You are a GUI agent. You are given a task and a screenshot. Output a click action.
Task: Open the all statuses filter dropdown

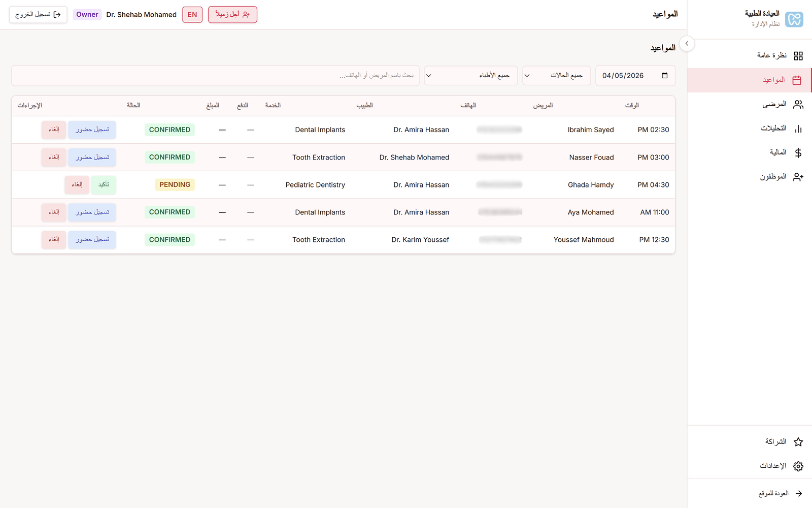(556, 76)
